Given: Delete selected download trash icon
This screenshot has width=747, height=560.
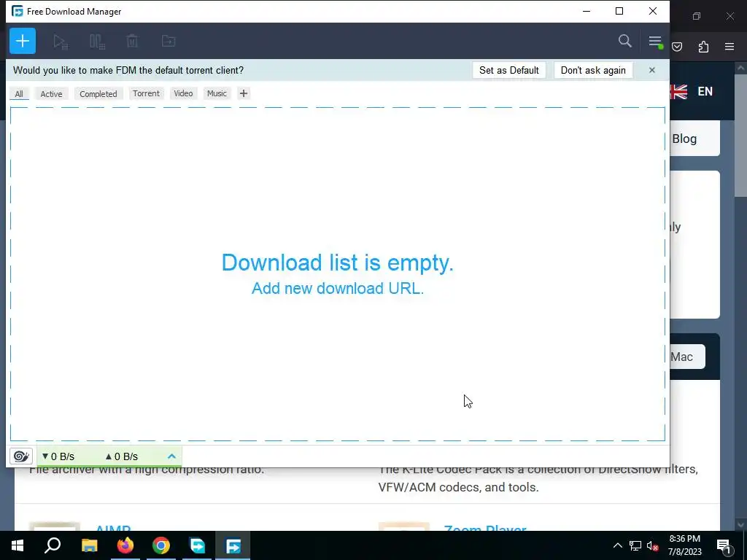Looking at the screenshot, I should click(133, 41).
